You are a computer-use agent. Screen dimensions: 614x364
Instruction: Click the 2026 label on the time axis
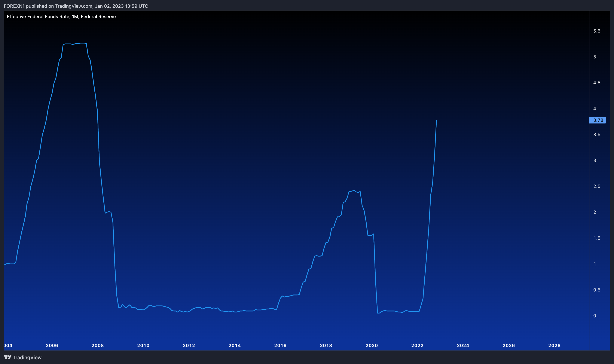[x=509, y=345]
